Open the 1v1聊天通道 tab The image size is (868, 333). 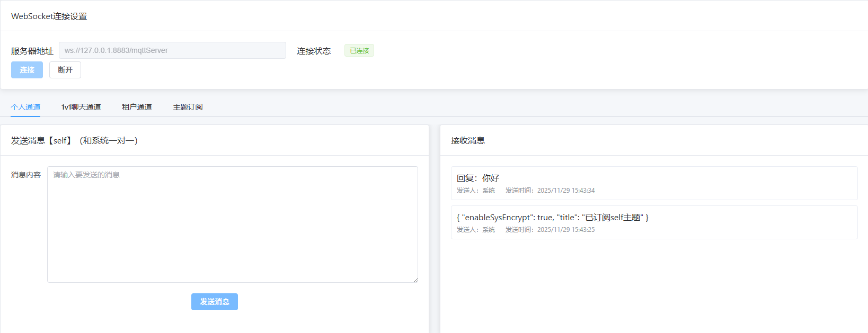click(x=81, y=107)
